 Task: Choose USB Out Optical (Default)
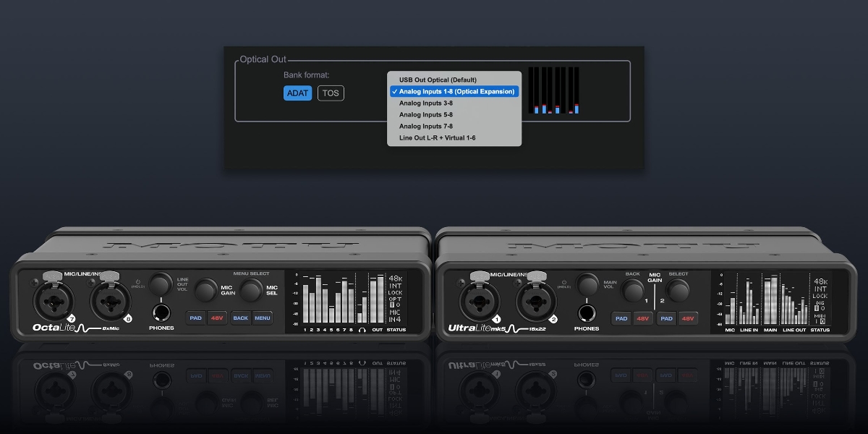pos(454,80)
